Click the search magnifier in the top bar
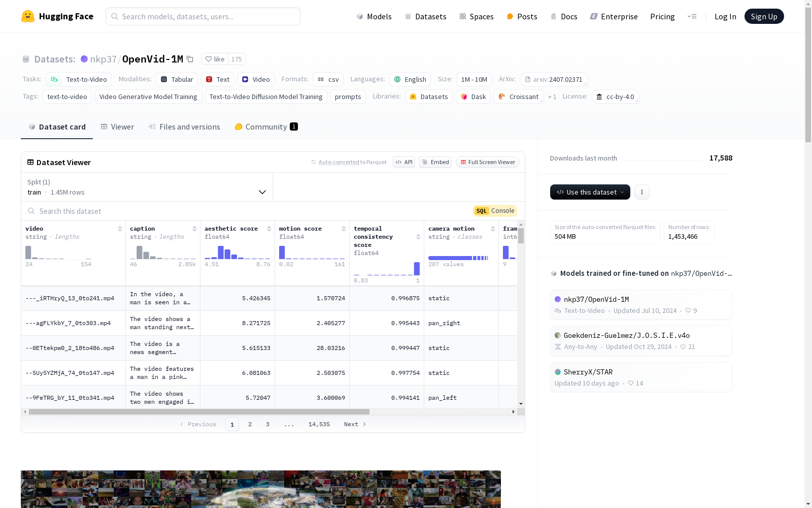This screenshot has height=508, width=812. (x=115, y=16)
